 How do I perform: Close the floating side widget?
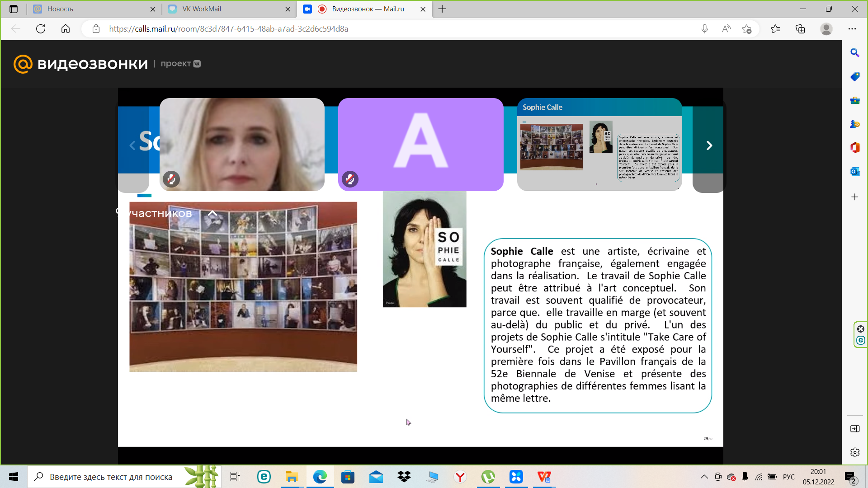coord(861,329)
